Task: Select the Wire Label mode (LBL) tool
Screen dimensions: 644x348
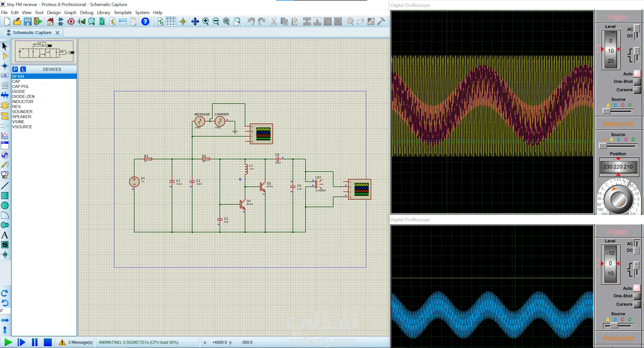Action: [x=5, y=76]
